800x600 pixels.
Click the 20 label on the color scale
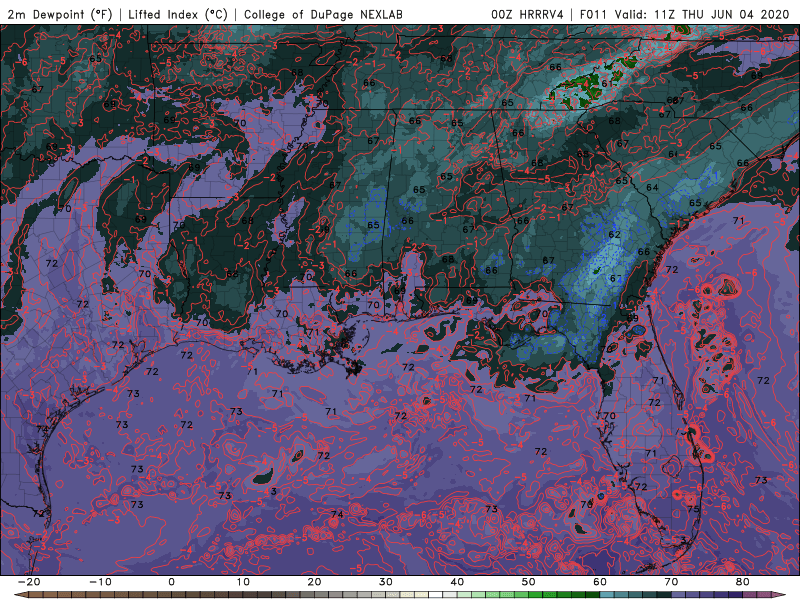click(x=314, y=582)
